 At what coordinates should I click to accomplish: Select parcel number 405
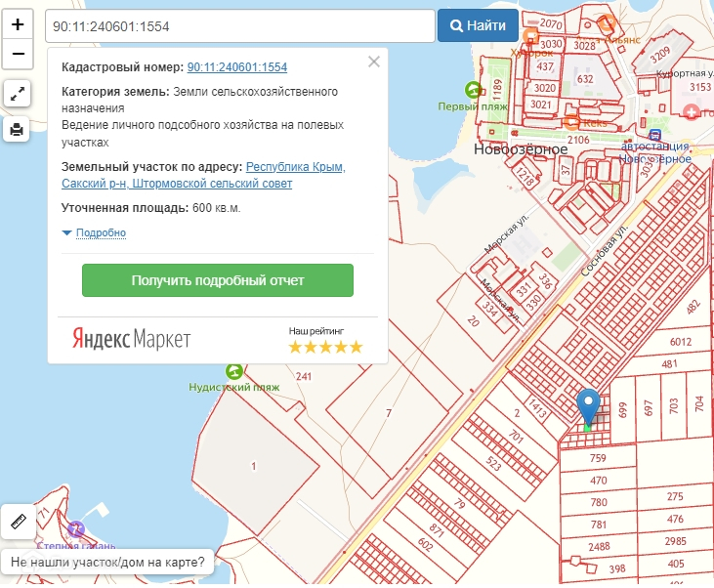coord(676,564)
